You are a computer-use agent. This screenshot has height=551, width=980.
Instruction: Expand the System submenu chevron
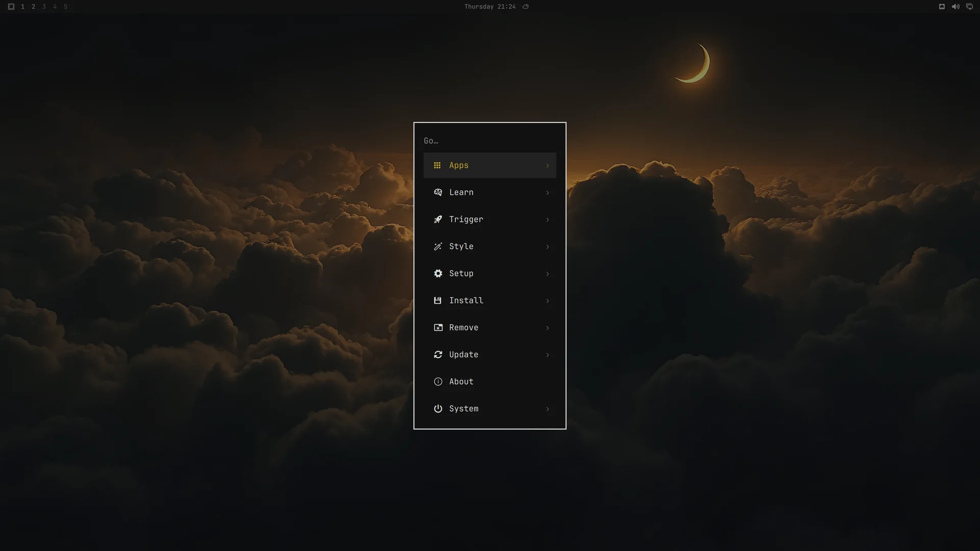[x=548, y=409]
